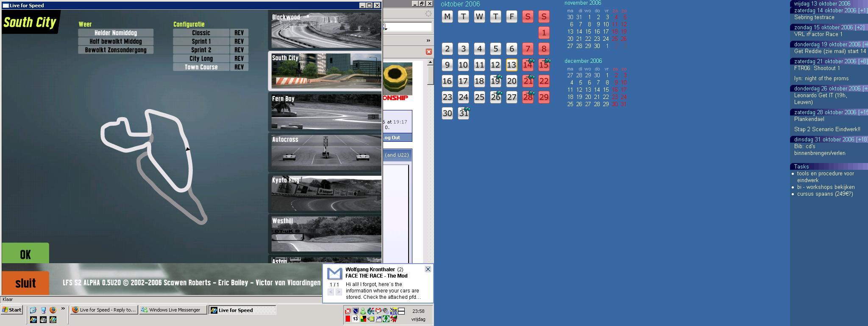Open the Windows Start menu
This screenshot has height=326, width=868.
tap(12, 310)
